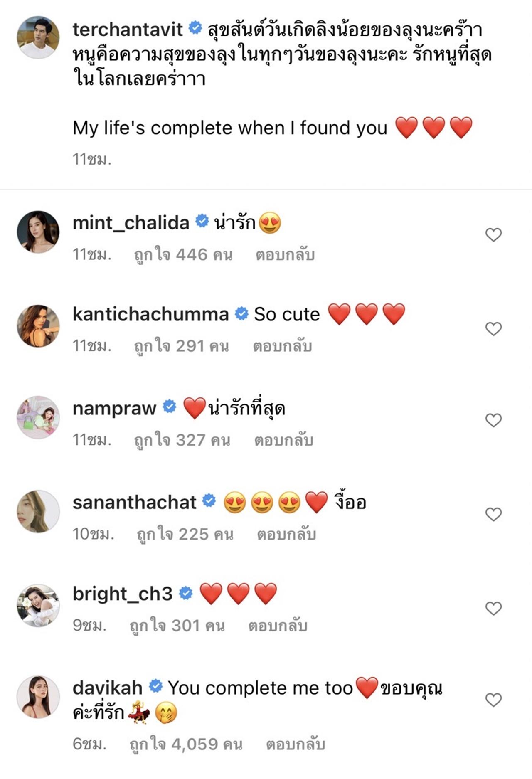Reply to davikah's comment
This screenshot has width=532, height=779.
[x=295, y=744]
